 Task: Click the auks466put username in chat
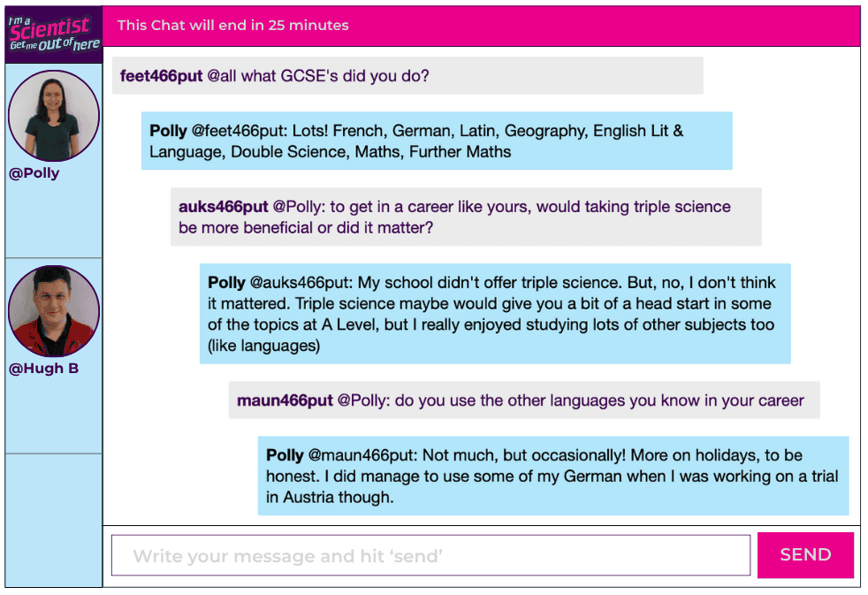tap(223, 207)
